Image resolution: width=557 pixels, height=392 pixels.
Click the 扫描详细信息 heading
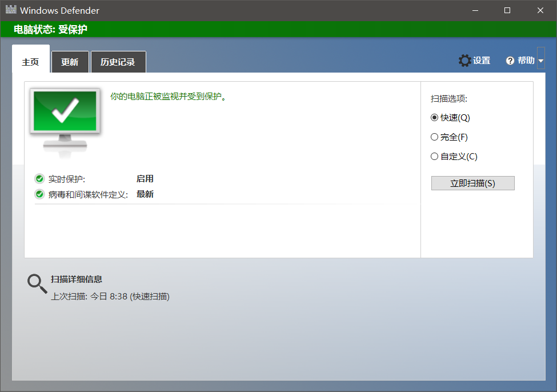pos(77,279)
